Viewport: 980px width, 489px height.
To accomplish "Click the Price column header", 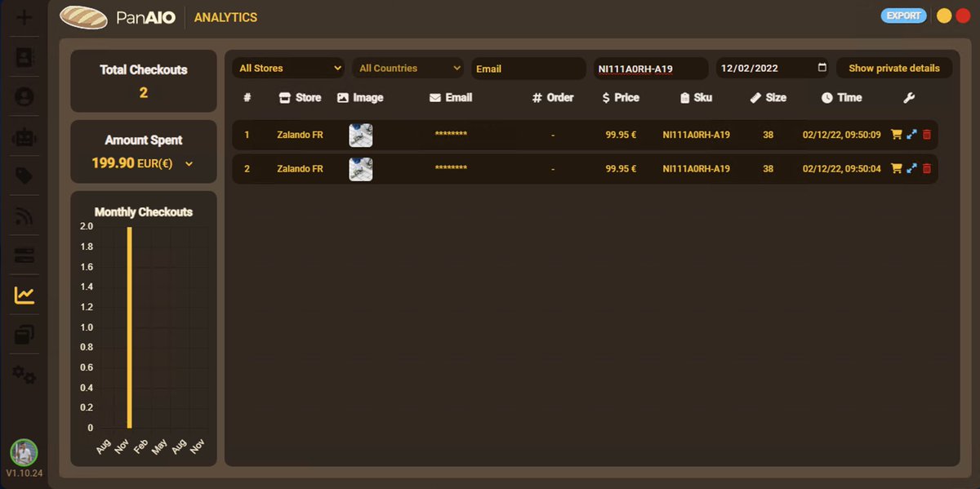I will coord(621,98).
